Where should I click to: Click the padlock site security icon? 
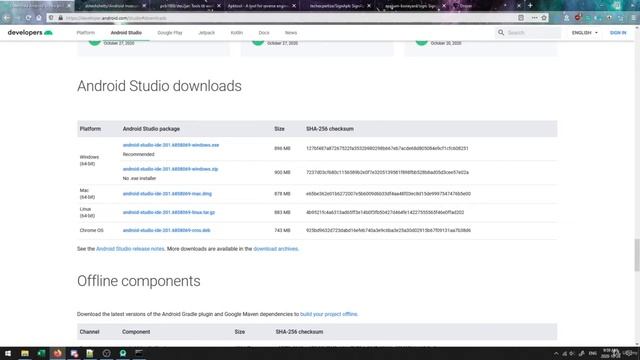[60, 18]
